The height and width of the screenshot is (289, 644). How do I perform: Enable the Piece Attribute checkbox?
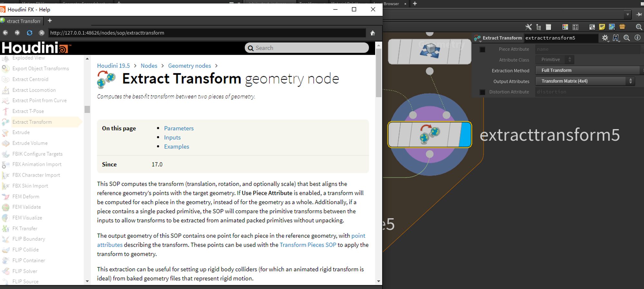pyautogui.click(x=482, y=49)
